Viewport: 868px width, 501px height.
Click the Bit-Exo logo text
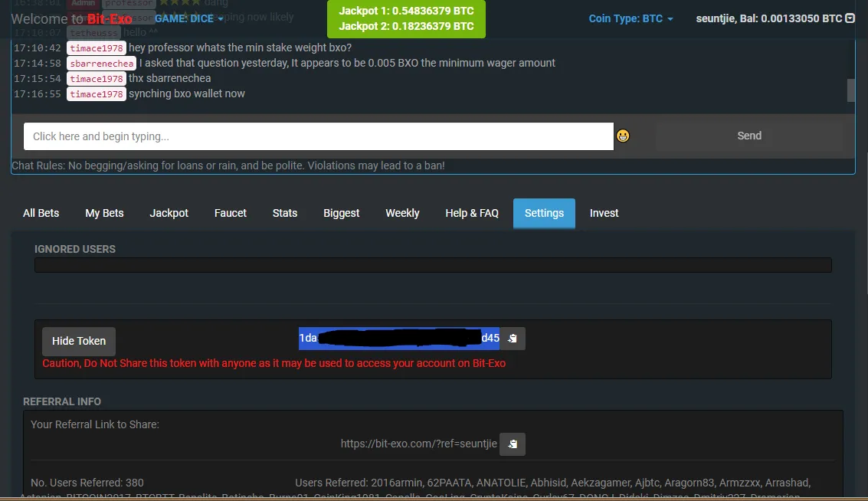pos(110,19)
